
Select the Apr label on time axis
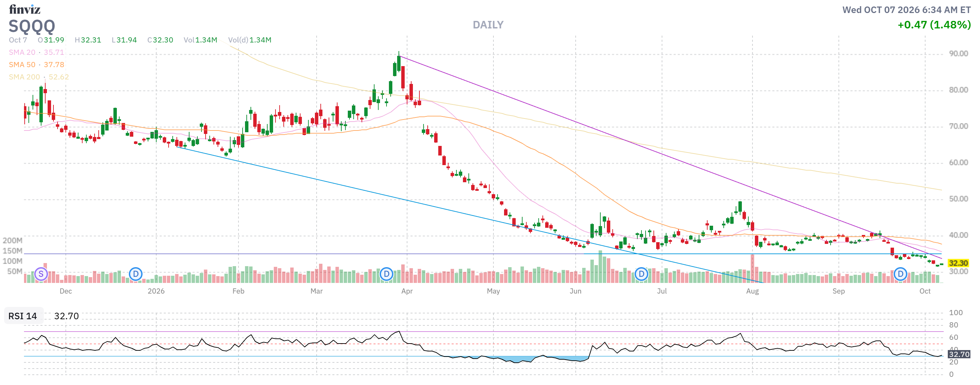click(x=407, y=291)
